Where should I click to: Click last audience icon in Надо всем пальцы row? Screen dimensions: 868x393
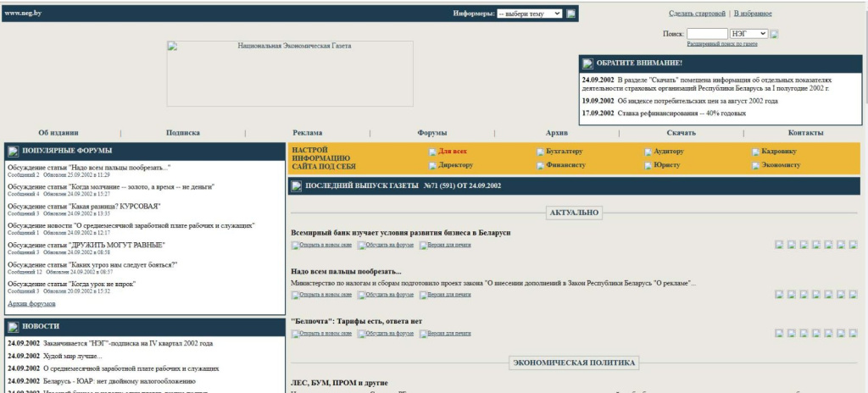(x=853, y=295)
